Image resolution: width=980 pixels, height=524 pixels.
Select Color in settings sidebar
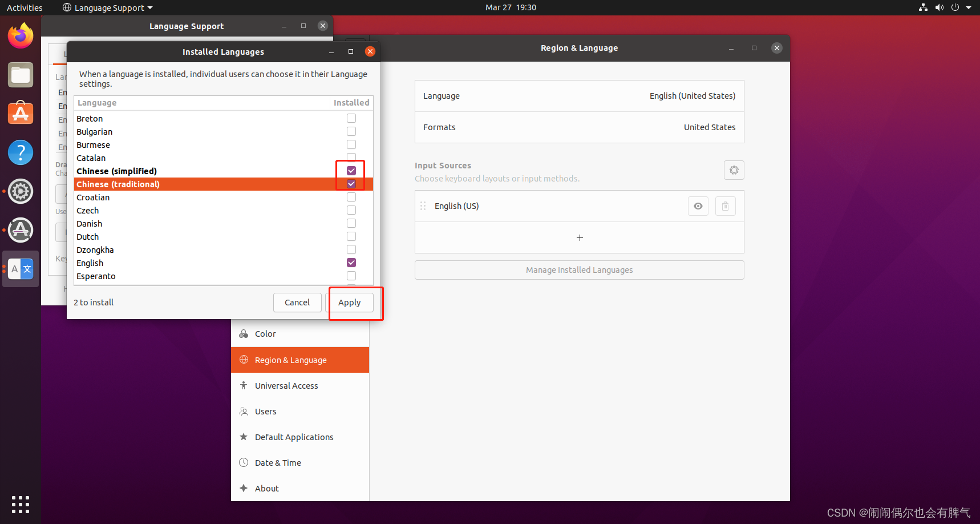(300, 334)
